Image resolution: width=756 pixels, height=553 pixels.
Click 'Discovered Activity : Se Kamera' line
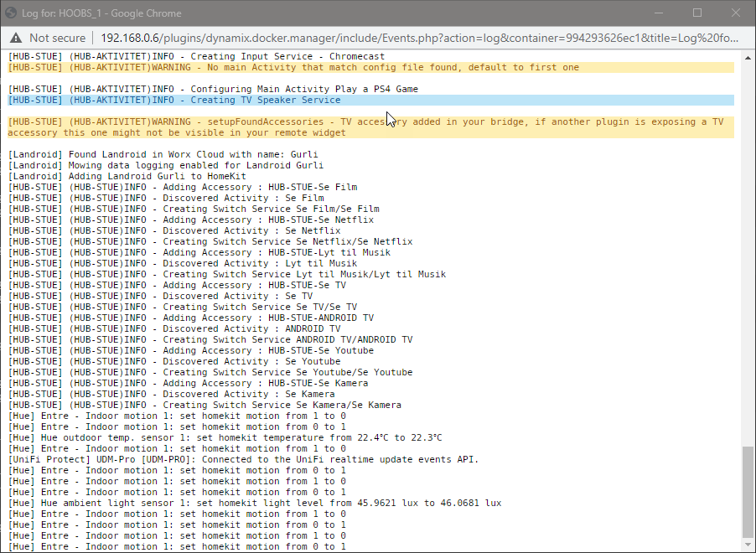tap(172, 395)
